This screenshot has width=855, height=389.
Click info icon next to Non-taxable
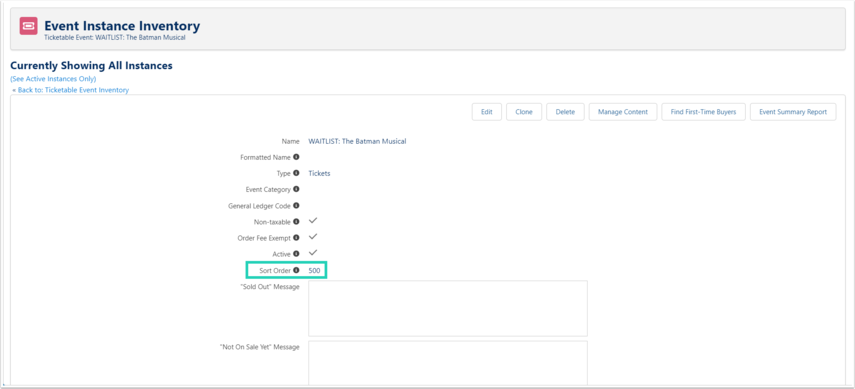point(296,222)
